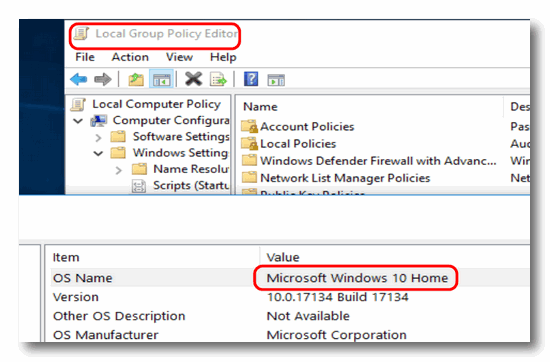Click the Forward arrow toolbar icon
550x362 pixels.
click(x=103, y=79)
